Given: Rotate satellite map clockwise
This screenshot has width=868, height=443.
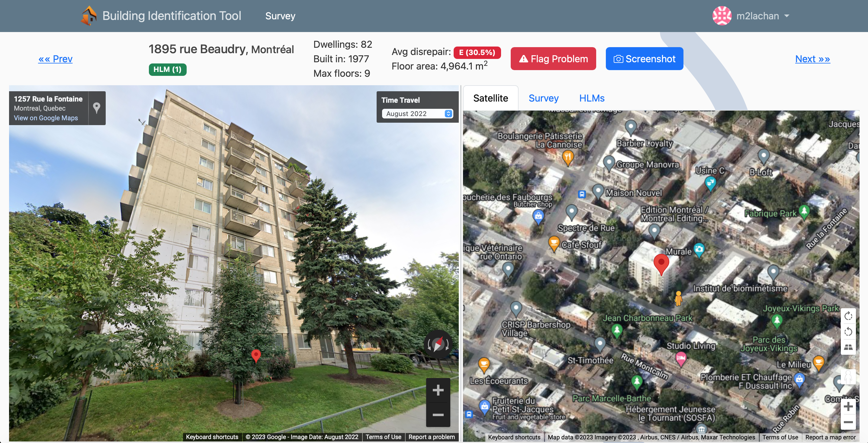Looking at the screenshot, I should [848, 316].
